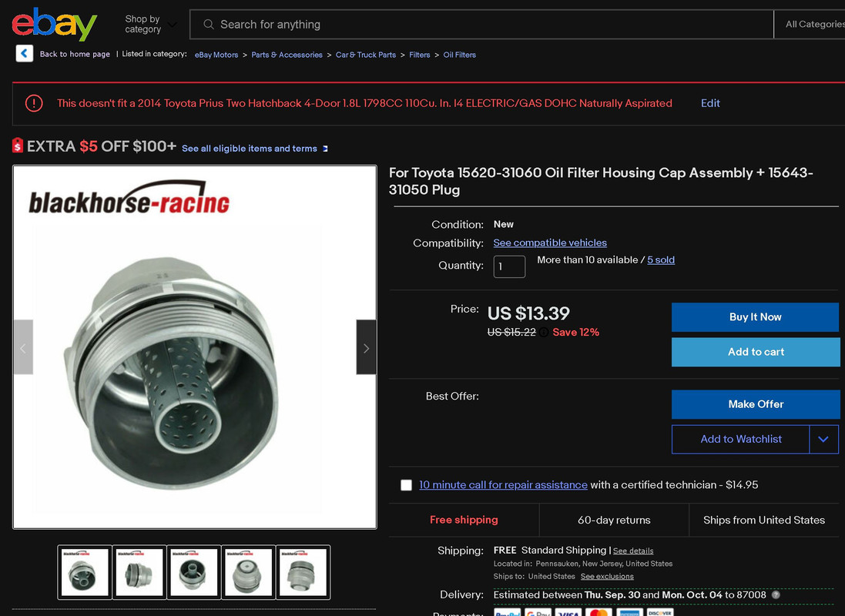This screenshot has height=616, width=845.
Task: Click the red fitment warning icon
Action: point(34,103)
